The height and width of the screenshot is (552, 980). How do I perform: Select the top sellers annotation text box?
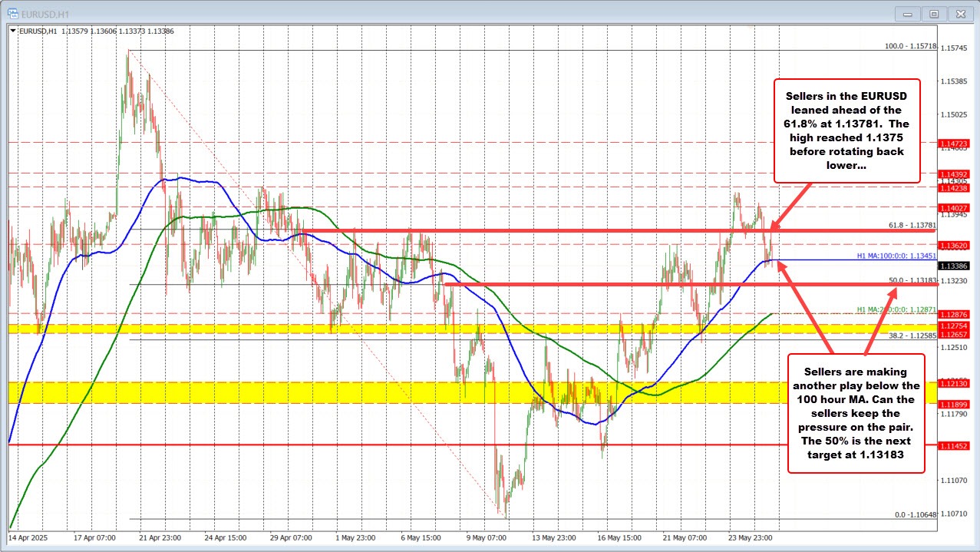[846, 130]
